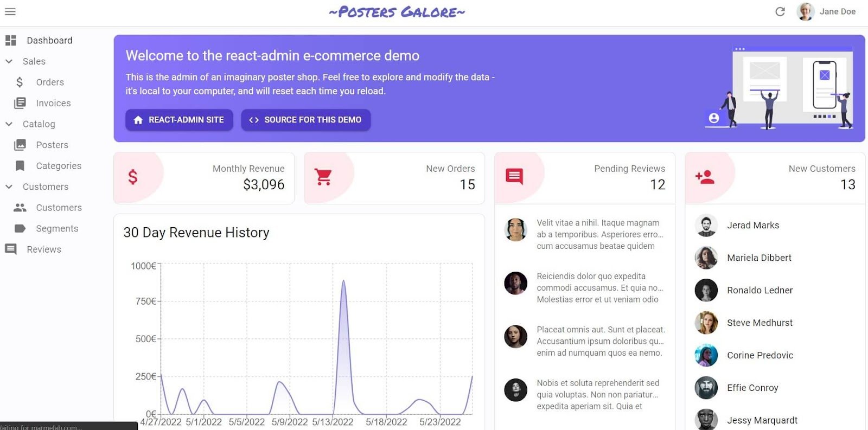Collapse the Catalog menu section
The image size is (868, 430).
coord(9,124)
